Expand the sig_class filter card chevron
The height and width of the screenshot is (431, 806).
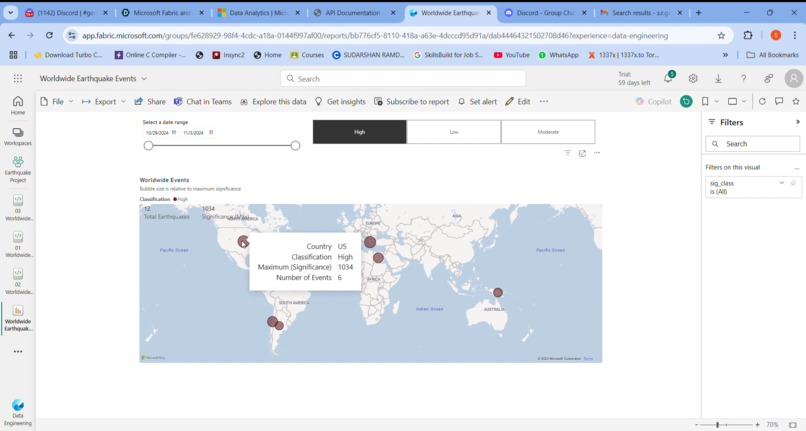(782, 183)
